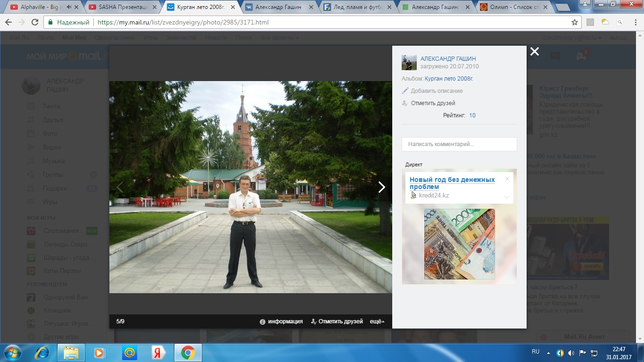Click the Написать комментарий input field
The height and width of the screenshot is (362, 644).
click(x=459, y=144)
